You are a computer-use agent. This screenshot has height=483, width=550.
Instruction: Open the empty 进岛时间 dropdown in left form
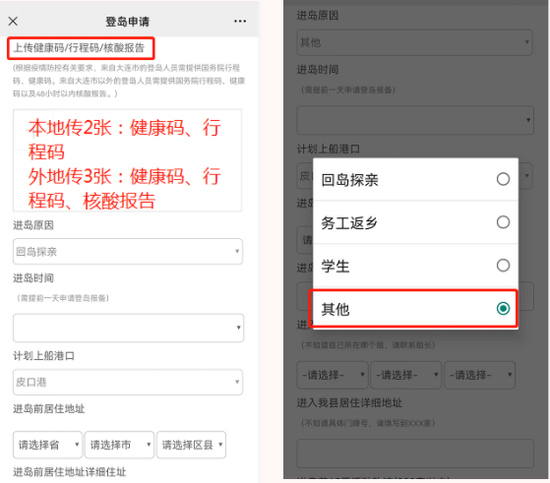[128, 328]
